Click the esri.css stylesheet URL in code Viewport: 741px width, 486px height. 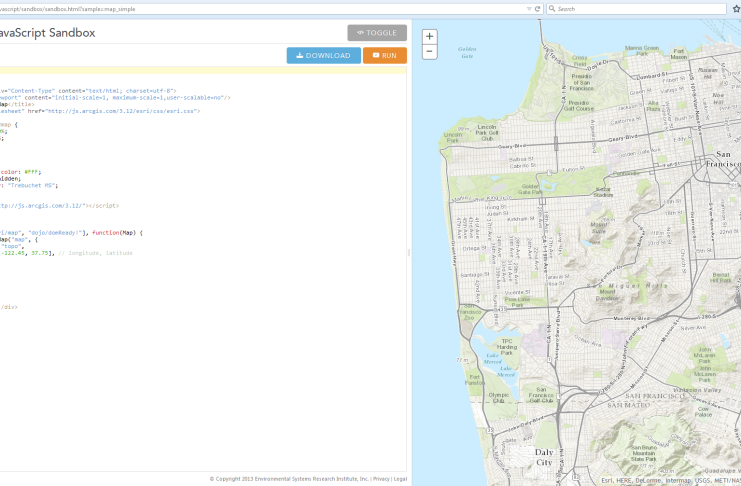tap(120, 111)
